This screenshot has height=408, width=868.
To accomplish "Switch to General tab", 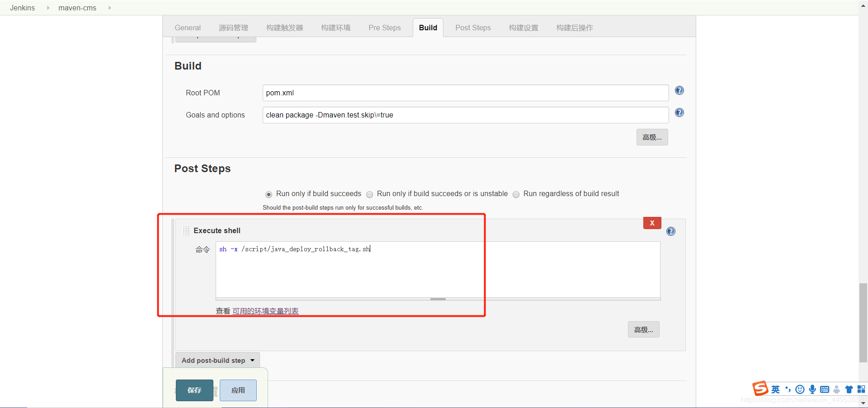I will (x=188, y=28).
